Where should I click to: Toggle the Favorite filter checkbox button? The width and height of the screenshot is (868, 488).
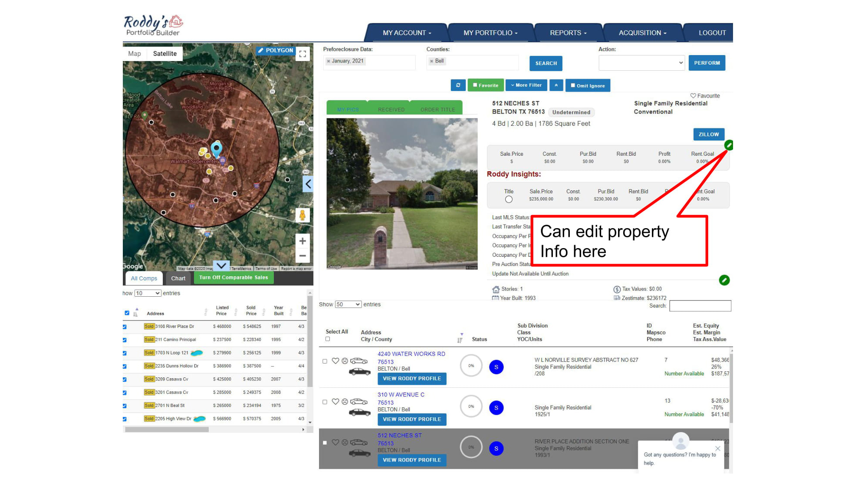[x=486, y=85]
